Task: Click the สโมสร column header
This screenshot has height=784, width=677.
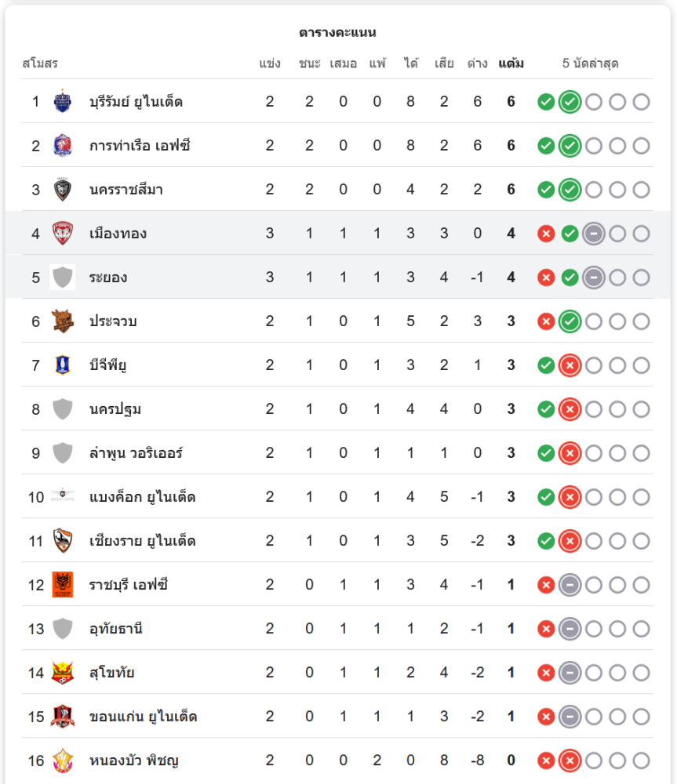Action: pos(40,64)
